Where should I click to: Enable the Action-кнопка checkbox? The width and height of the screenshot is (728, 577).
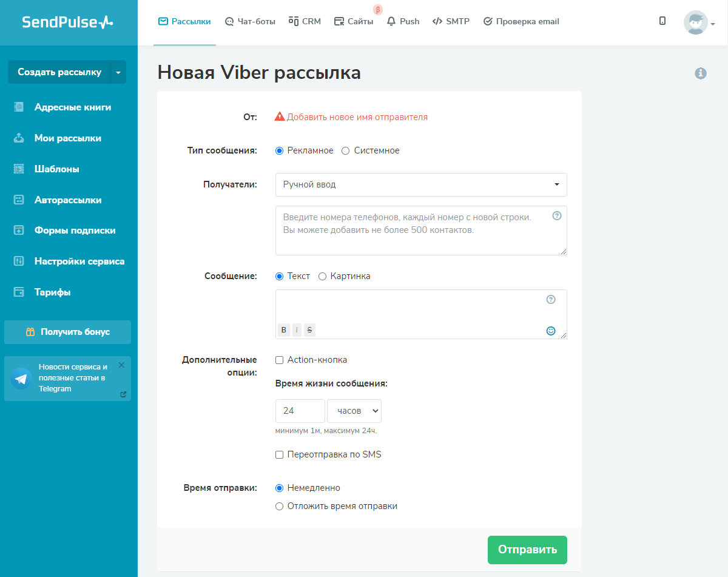click(279, 360)
